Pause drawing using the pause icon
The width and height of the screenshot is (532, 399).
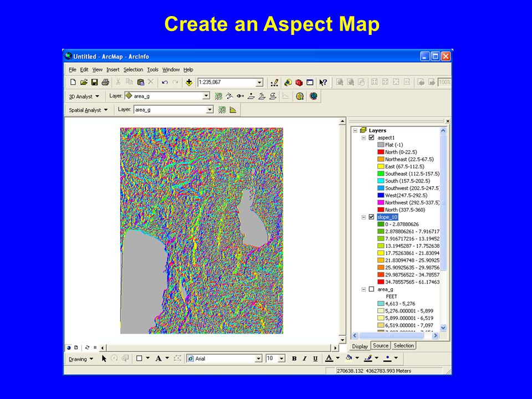(95, 347)
